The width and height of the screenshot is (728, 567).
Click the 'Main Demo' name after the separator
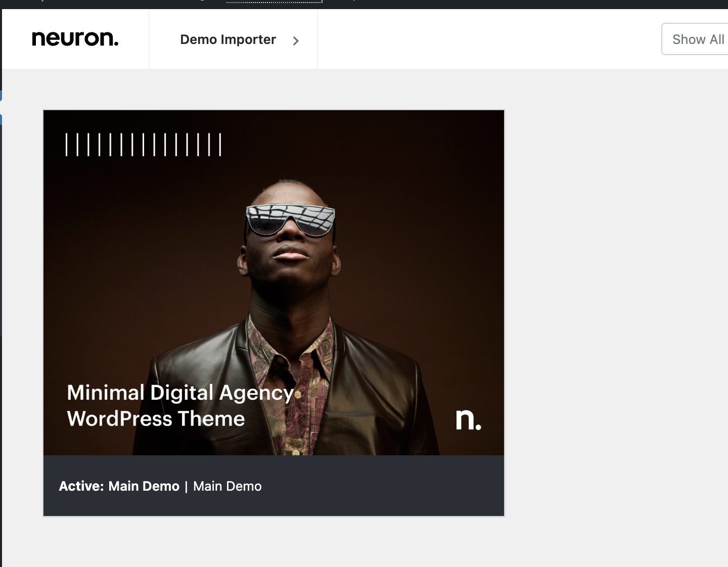click(x=227, y=486)
